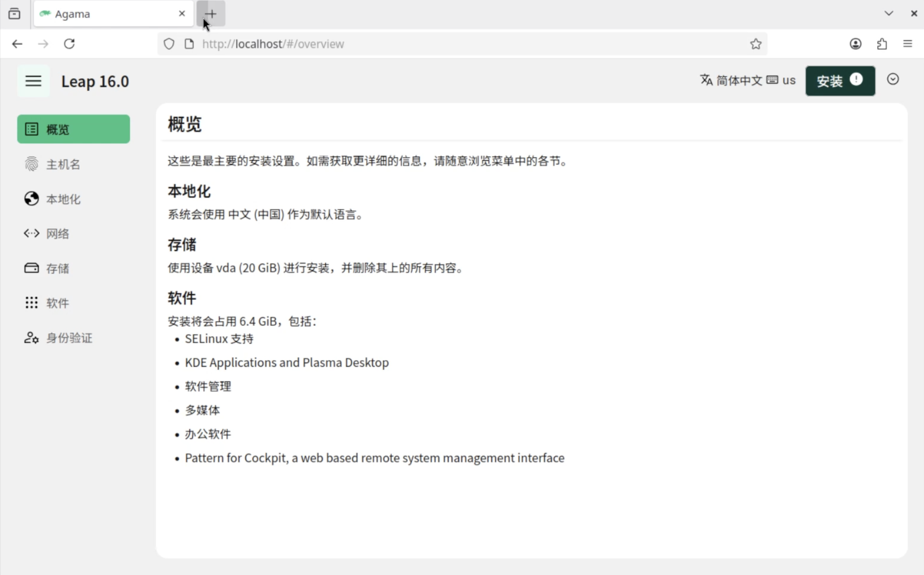Open the browser tabs list chevron
Image resolution: width=924 pixels, height=575 pixels.
point(888,14)
